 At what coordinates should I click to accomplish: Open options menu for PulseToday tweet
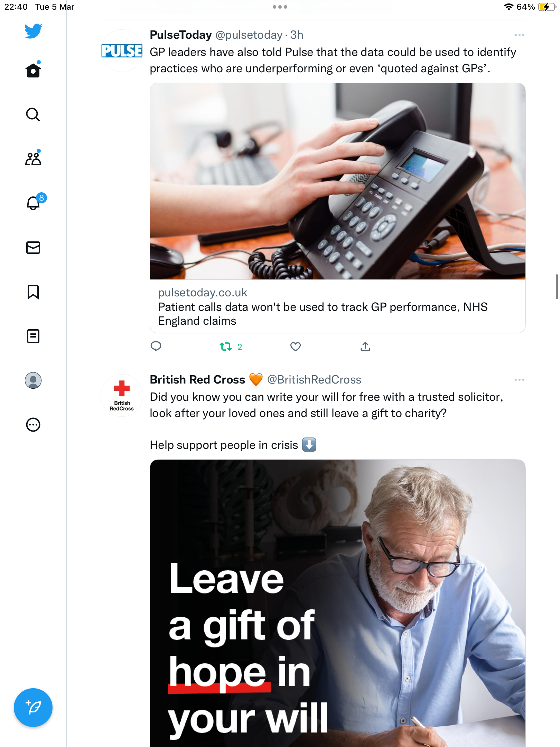tap(519, 35)
